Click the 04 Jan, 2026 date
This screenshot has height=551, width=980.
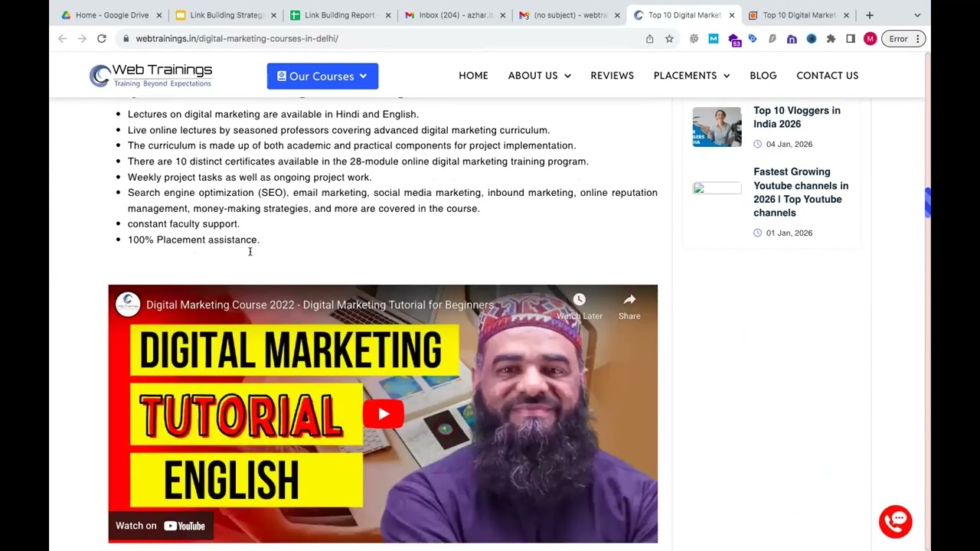pos(789,144)
